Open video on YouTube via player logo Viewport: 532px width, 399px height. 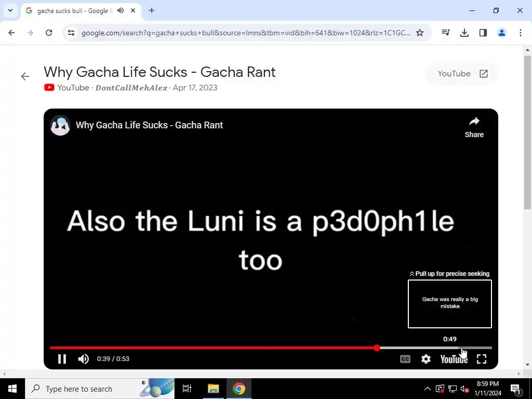454,359
